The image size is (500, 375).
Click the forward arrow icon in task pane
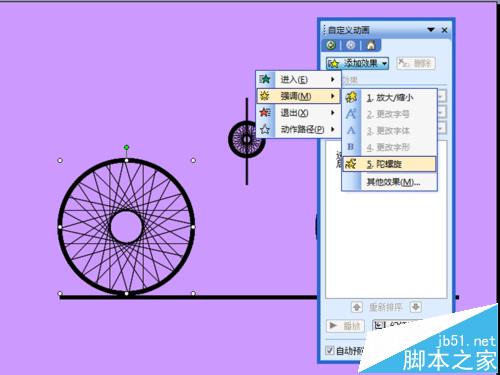click(x=351, y=45)
